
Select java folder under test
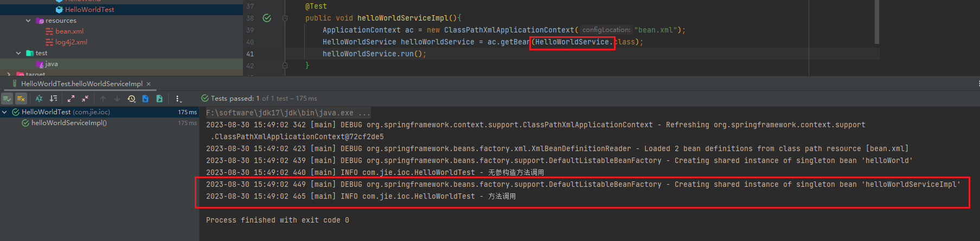pos(52,64)
